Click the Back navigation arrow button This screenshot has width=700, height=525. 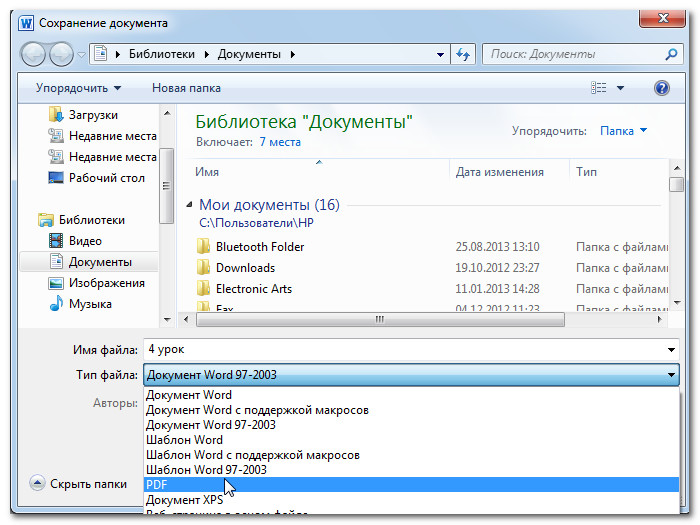[33, 54]
